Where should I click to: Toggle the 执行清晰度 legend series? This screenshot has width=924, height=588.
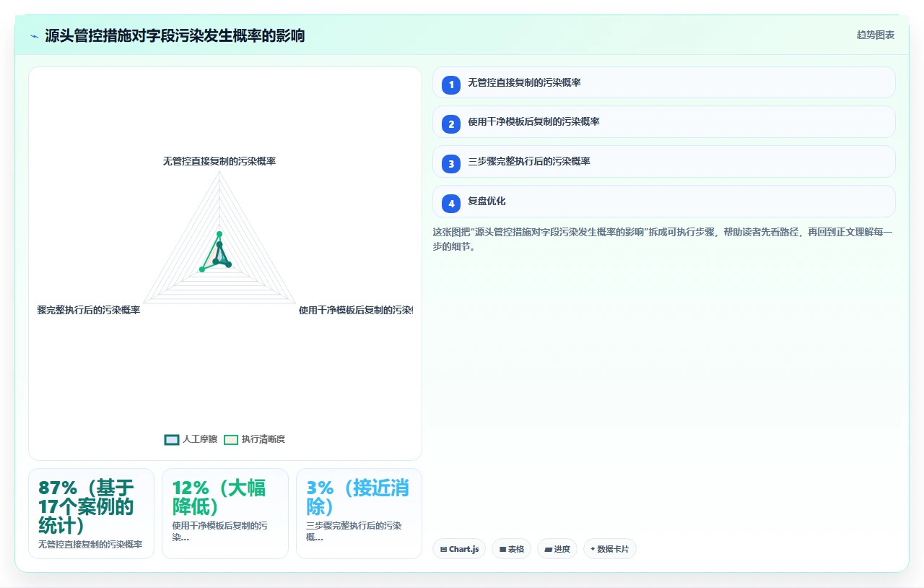pos(254,439)
